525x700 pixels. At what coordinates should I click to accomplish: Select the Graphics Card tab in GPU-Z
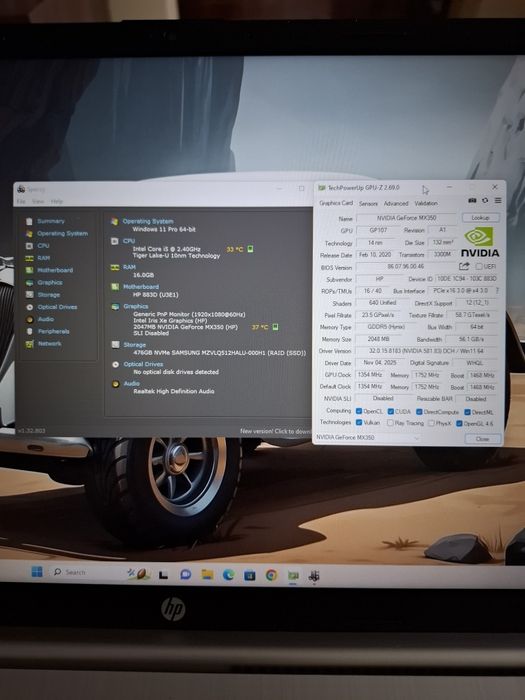(336, 203)
